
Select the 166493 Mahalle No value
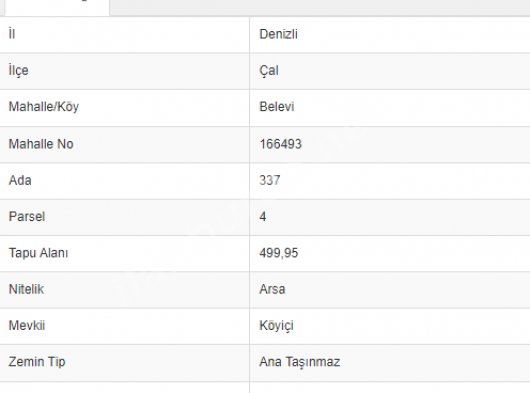280,144
